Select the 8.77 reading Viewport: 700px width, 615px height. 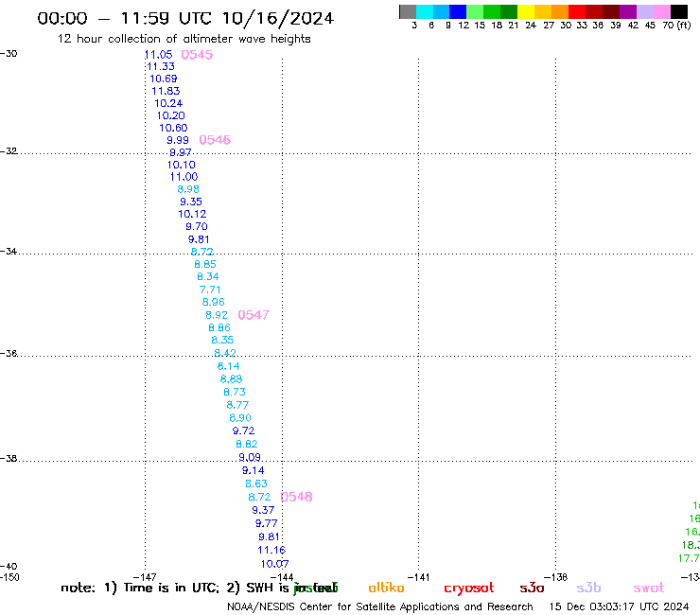pyautogui.click(x=237, y=405)
